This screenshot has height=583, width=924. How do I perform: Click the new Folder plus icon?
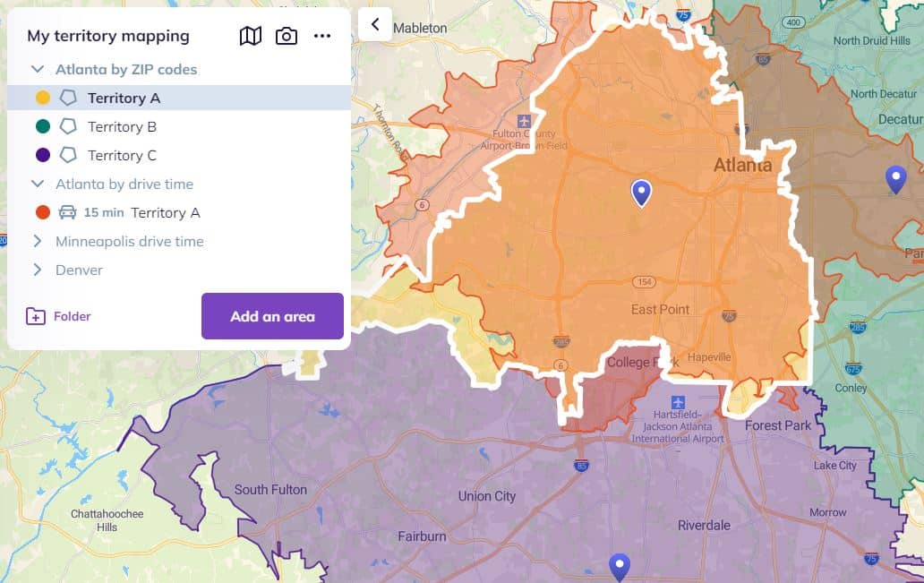tap(36, 316)
